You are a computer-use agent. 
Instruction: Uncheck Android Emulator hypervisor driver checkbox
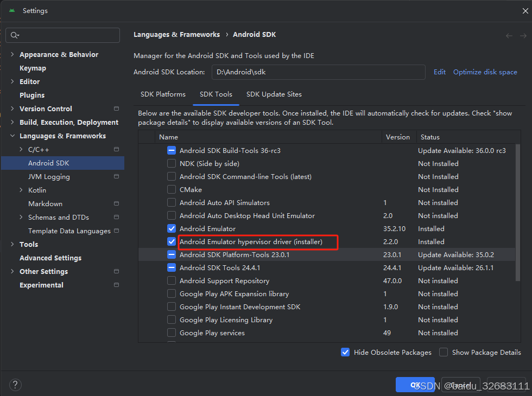(x=172, y=242)
